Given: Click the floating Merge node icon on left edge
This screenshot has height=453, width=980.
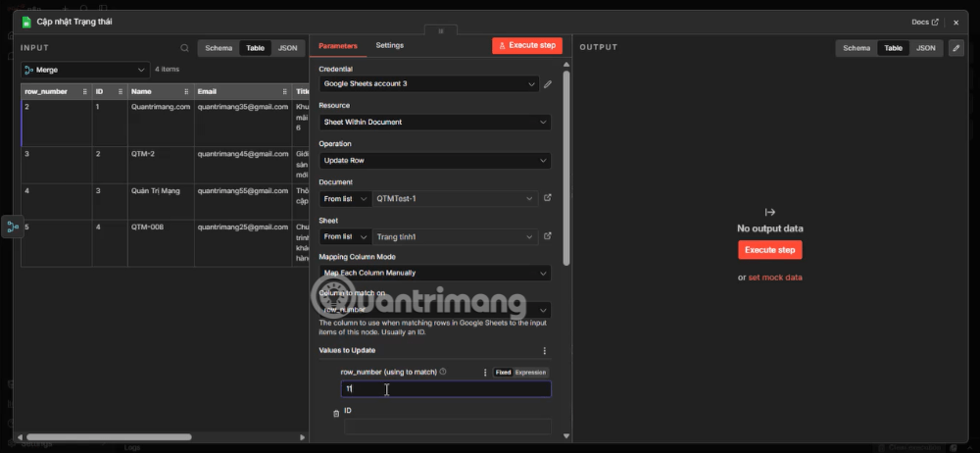Looking at the screenshot, I should (13, 227).
